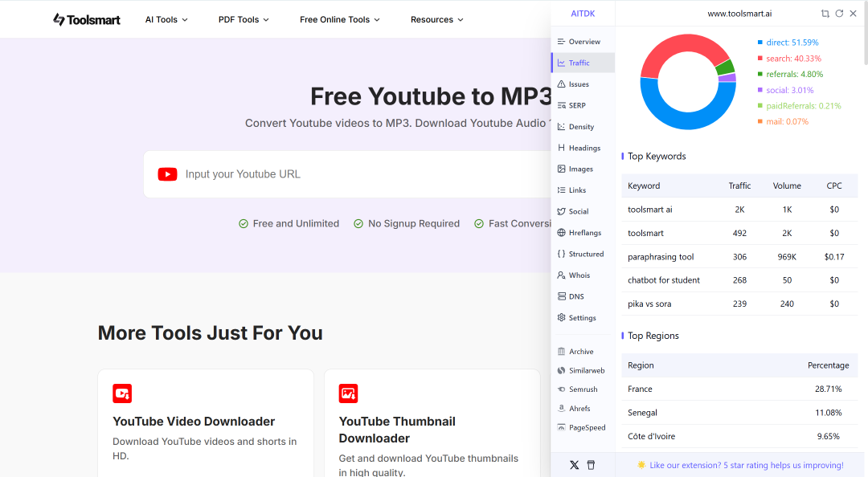This screenshot has height=477, width=868.
Task: Click the Toolsmart logo
Action: coord(86,19)
